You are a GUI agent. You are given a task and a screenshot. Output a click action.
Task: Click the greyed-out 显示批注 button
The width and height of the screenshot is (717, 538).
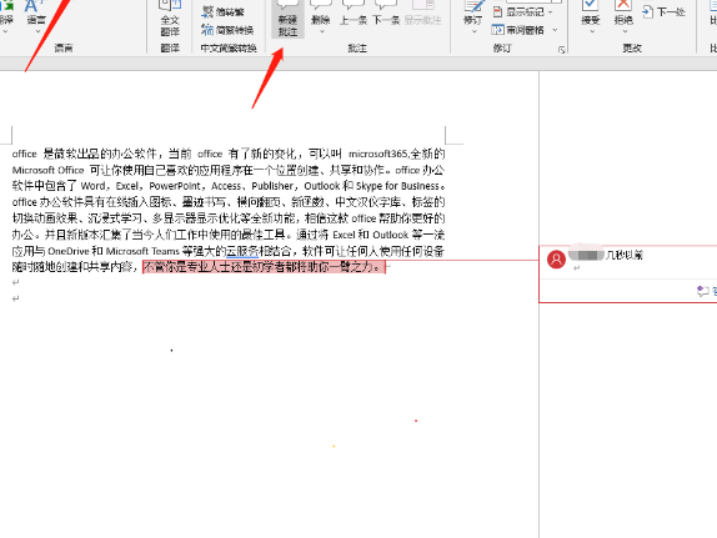pos(423,13)
